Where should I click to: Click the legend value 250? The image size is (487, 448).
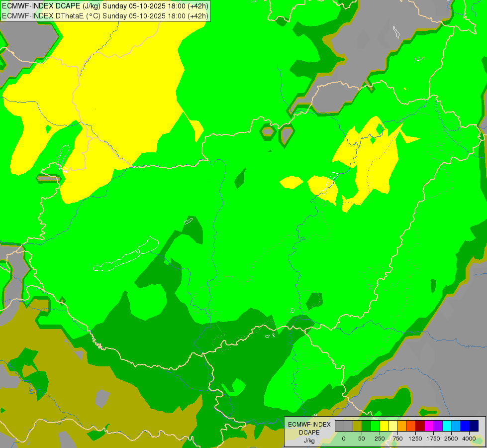tap(380, 439)
